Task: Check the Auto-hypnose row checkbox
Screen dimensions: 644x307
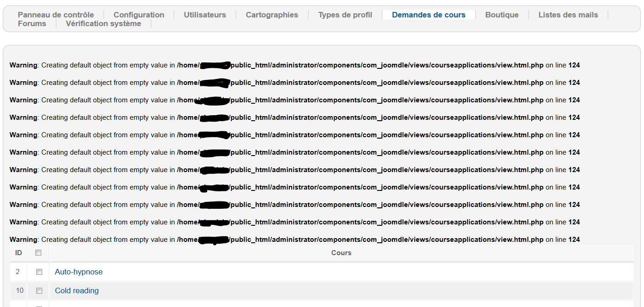Action: (x=39, y=272)
